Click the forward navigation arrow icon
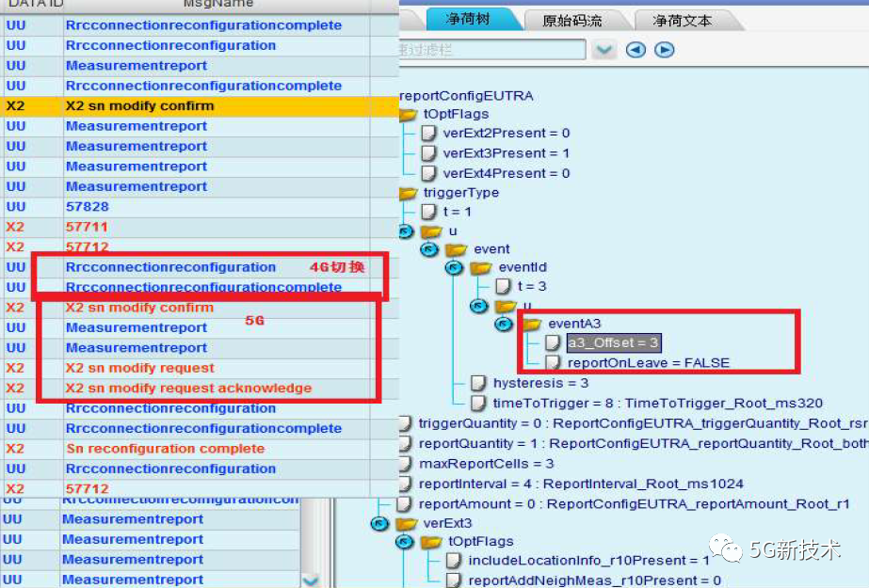 665,50
